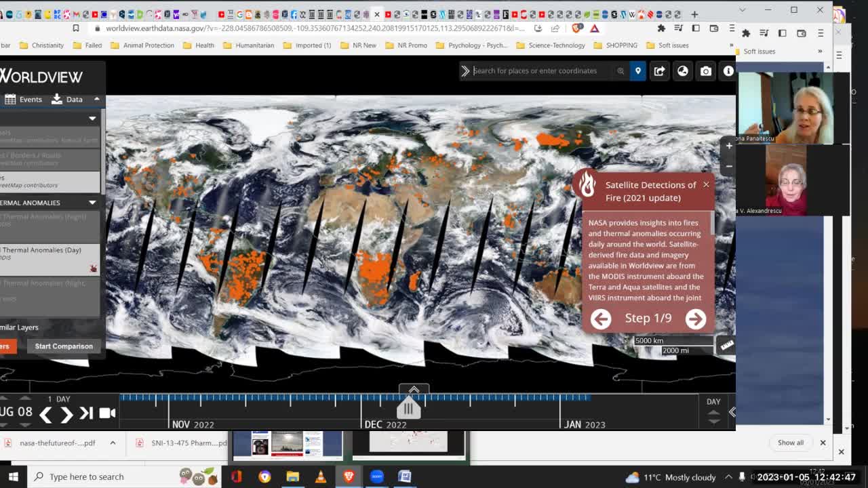Open the Data download tab

tap(67, 99)
